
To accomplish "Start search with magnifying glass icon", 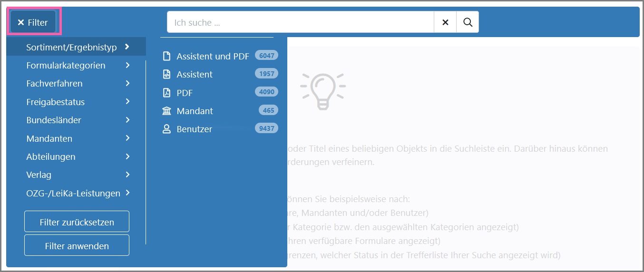I will (x=468, y=22).
